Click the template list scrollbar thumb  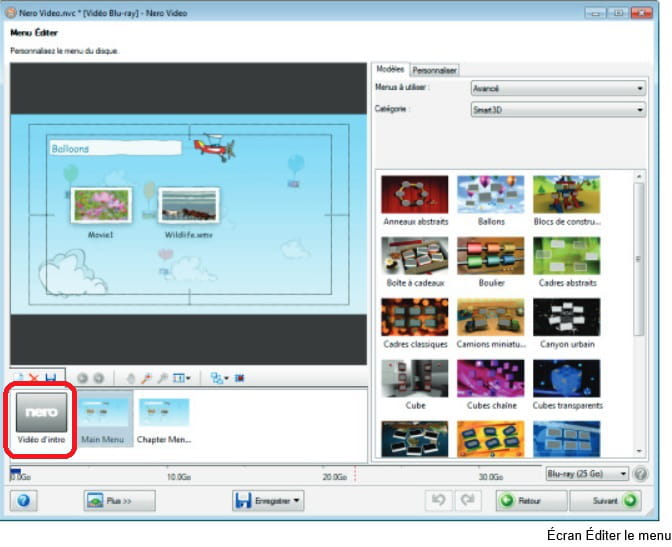(639, 259)
